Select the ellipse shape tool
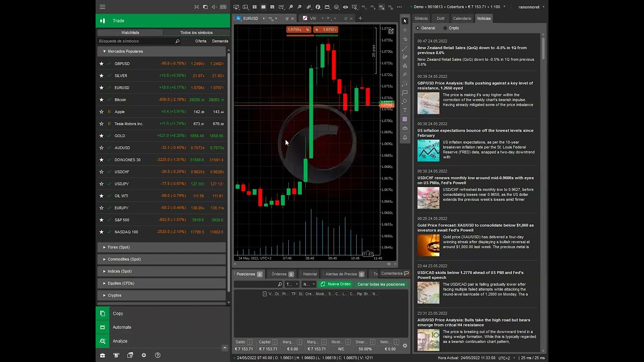The width and height of the screenshot is (644, 362). pos(405,101)
